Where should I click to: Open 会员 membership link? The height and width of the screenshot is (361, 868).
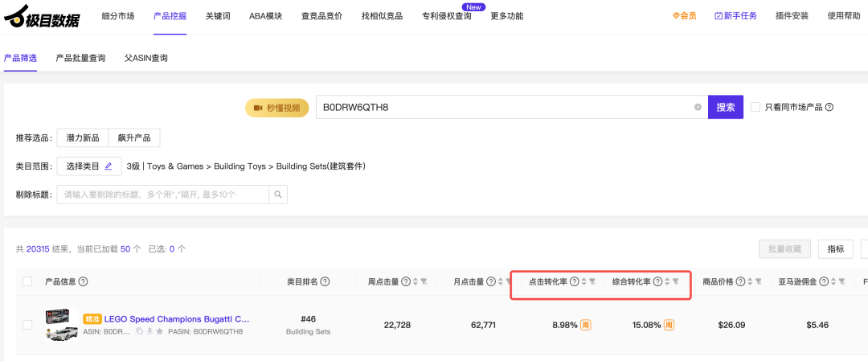(684, 16)
